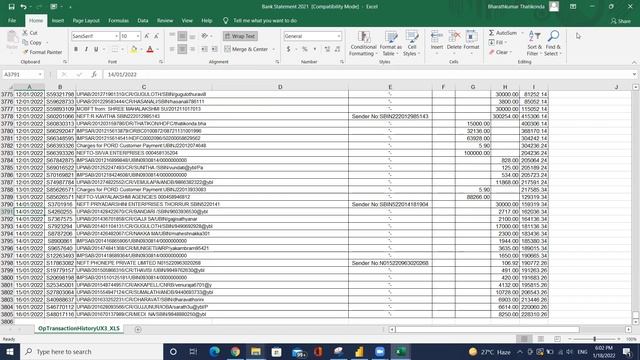This screenshot has height=360, width=640.
Task: Open the Font group dialog launcher
Action: pyautogui.click(x=161, y=62)
